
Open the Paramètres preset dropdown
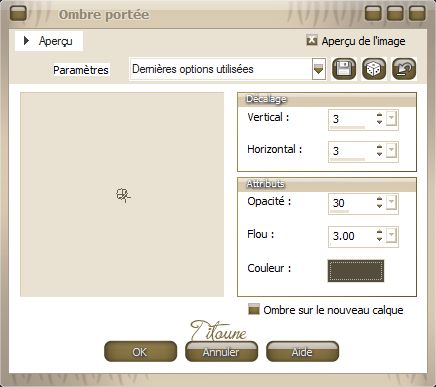tap(318, 69)
